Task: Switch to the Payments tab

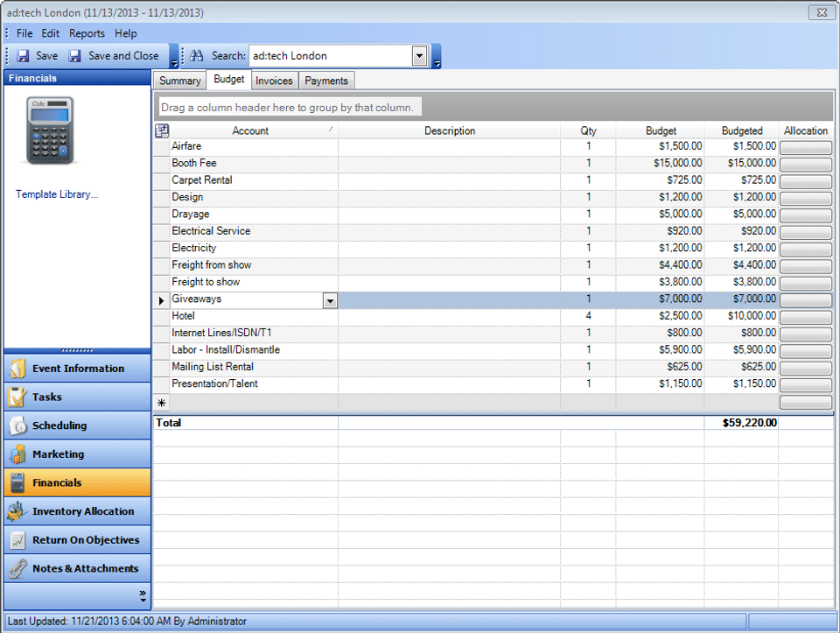Action: (326, 81)
